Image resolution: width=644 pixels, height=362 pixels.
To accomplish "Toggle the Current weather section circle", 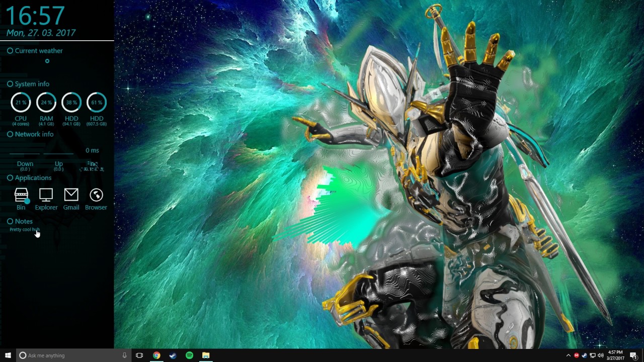I will pos(10,51).
